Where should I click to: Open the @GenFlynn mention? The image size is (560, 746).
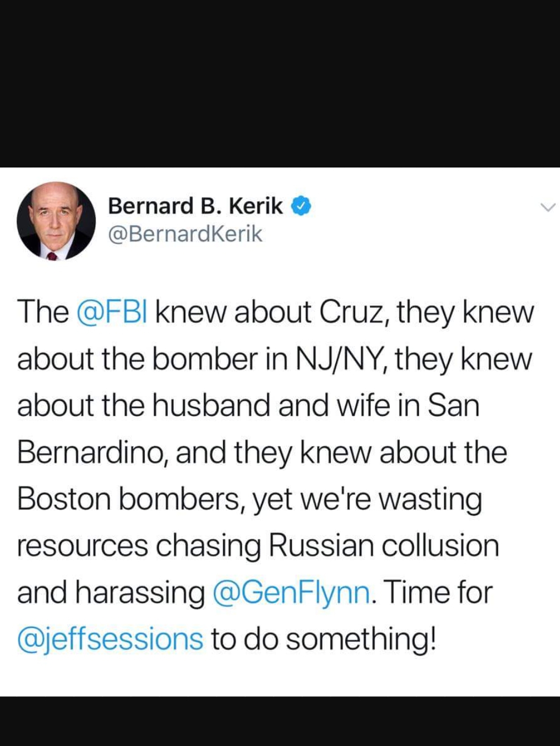(291, 593)
